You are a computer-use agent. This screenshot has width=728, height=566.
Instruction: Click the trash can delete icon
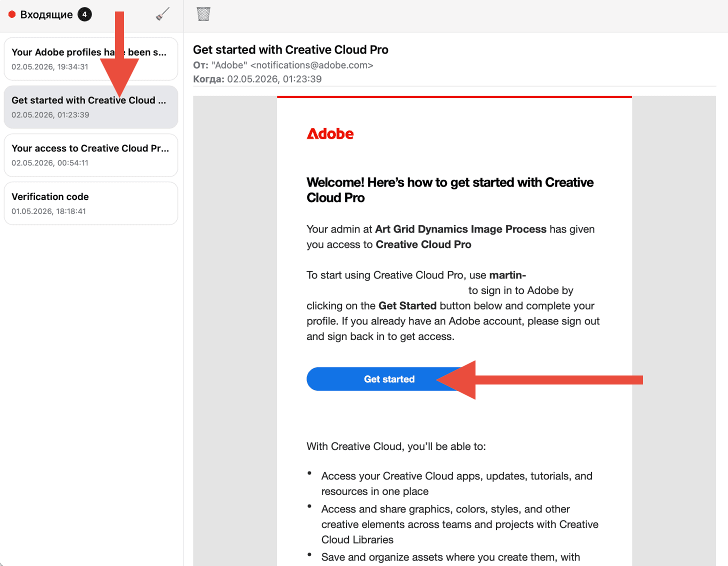point(203,14)
